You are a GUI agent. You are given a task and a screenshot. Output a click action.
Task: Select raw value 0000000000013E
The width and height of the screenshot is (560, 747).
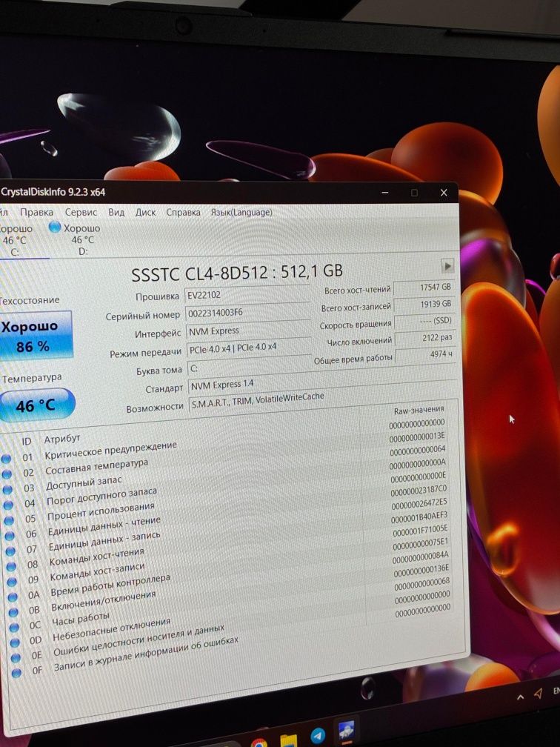click(417, 436)
